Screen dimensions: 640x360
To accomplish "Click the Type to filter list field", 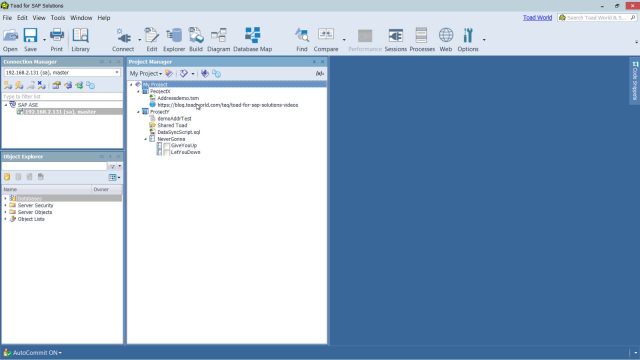I will click(62, 97).
